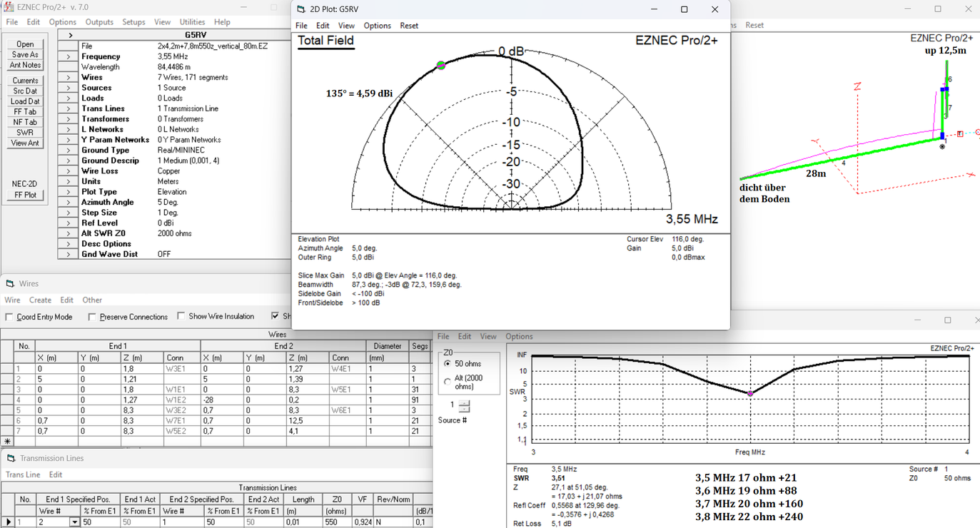
Task: Click the Transmission Lines window title bar icon
Action: pyautogui.click(x=11, y=458)
